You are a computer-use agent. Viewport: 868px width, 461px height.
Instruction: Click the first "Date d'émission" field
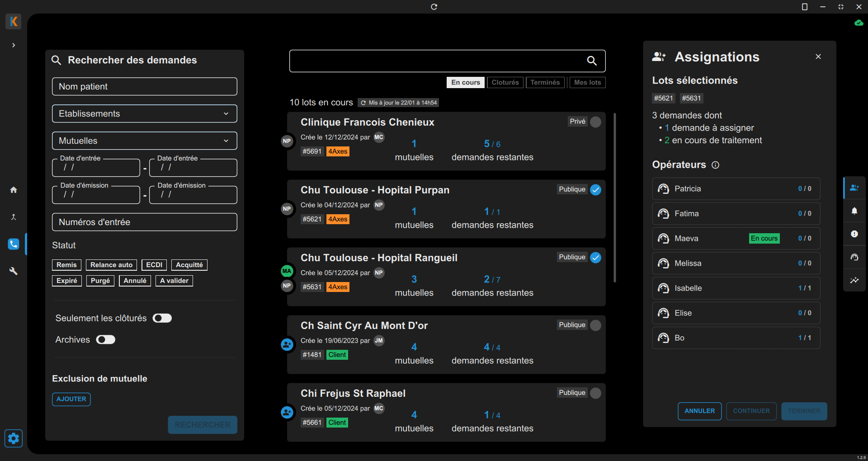96,194
